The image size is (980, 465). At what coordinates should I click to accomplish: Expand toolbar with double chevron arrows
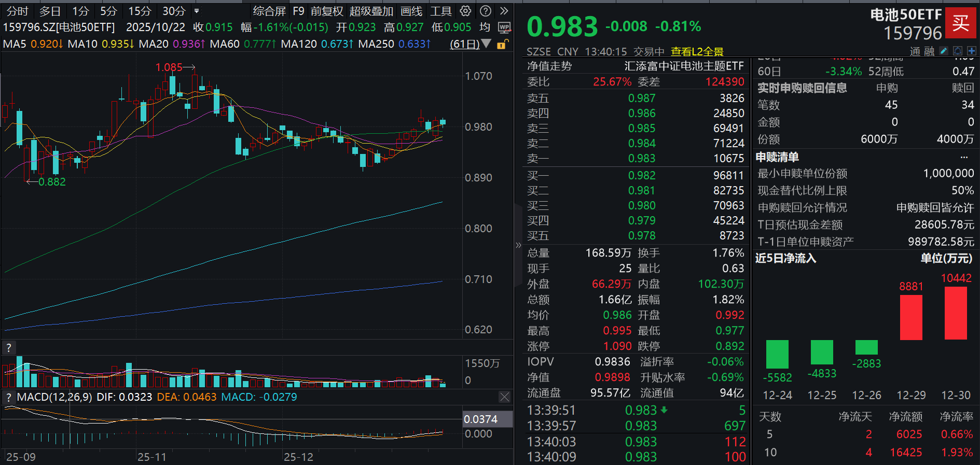(x=504, y=11)
